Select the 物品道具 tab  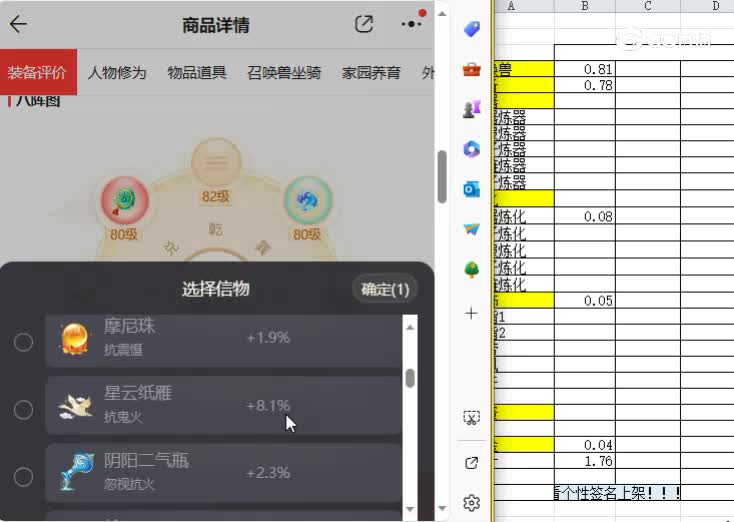[x=197, y=73]
